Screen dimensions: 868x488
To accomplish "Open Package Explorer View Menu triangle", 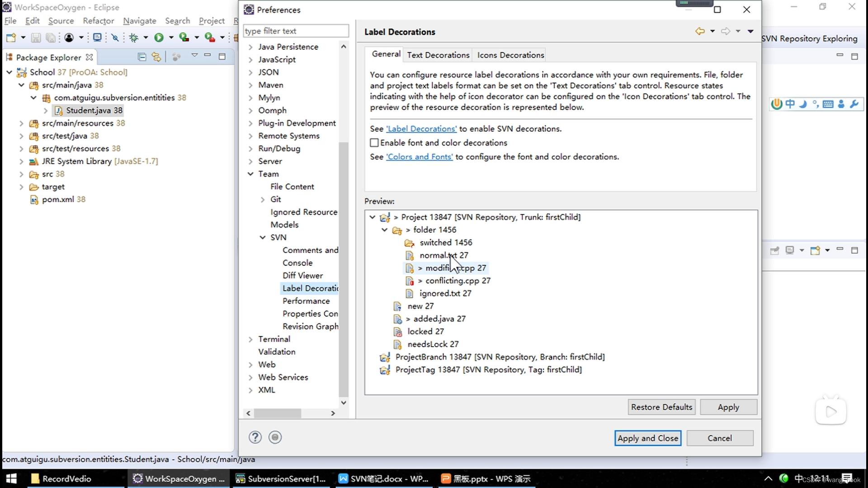I will 194,55.
